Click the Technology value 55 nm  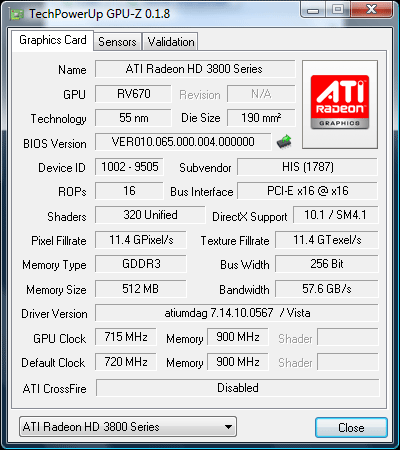point(133,118)
